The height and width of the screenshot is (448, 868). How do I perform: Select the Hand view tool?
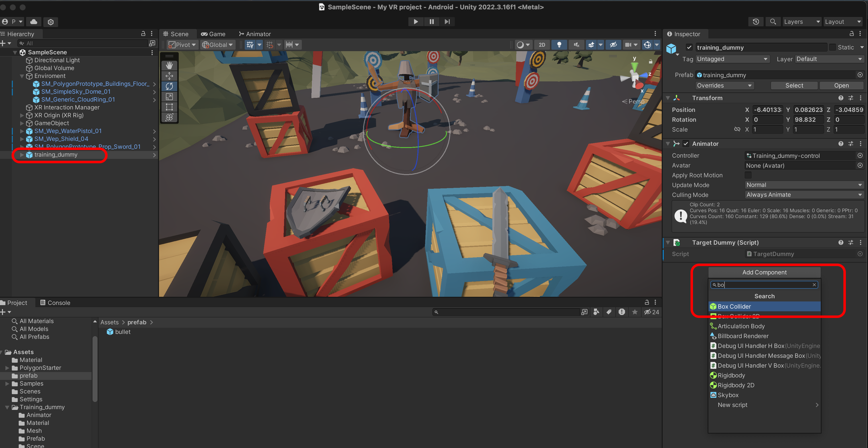(169, 66)
